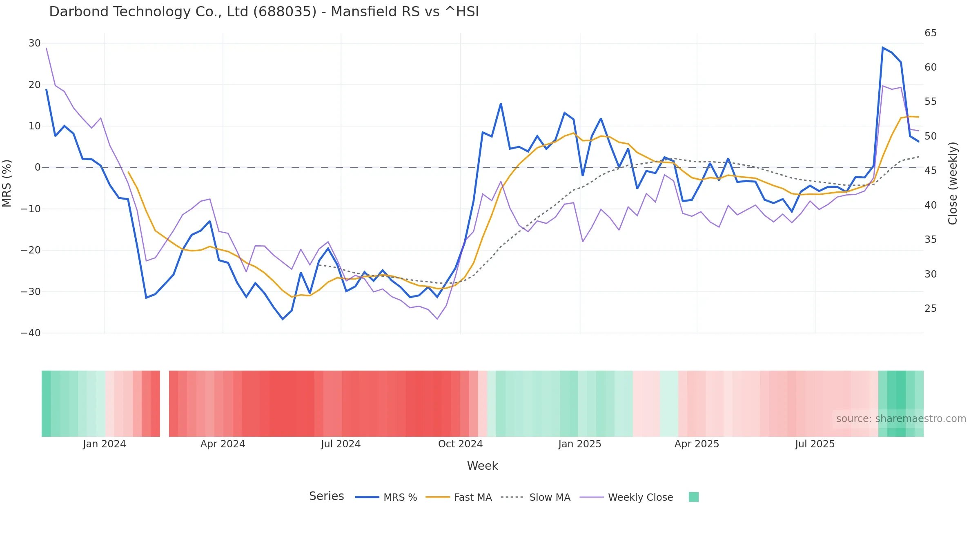Click the Apr 2024 axis label
Image resolution: width=980 pixels, height=551 pixels.
coord(223,444)
